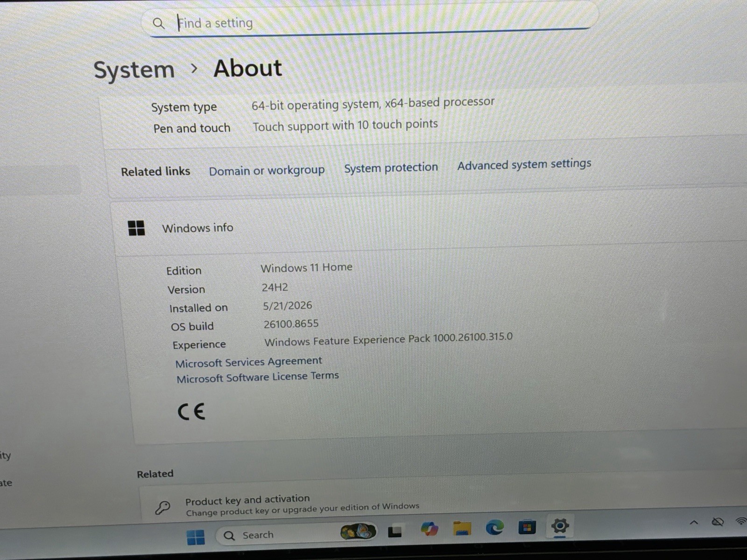Open Microsoft Services Agreement link
The height and width of the screenshot is (560, 747).
248,362
